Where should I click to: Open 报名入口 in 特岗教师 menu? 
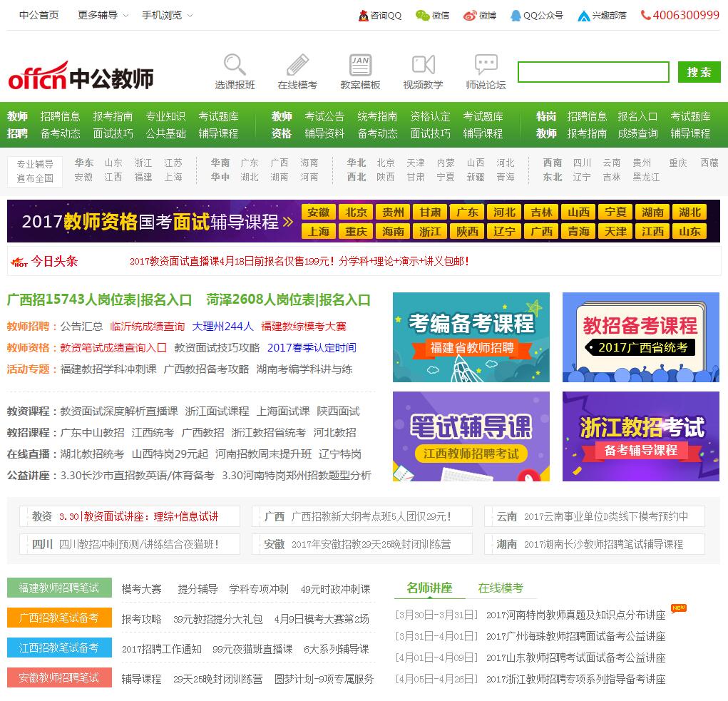click(x=637, y=116)
